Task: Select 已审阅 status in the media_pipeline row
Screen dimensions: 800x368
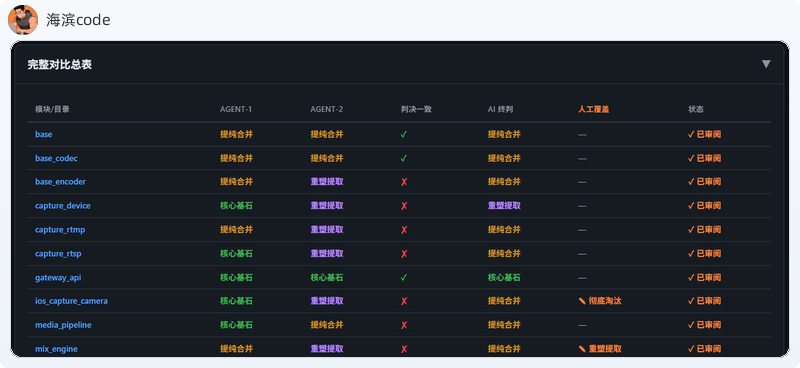Action: tap(704, 325)
